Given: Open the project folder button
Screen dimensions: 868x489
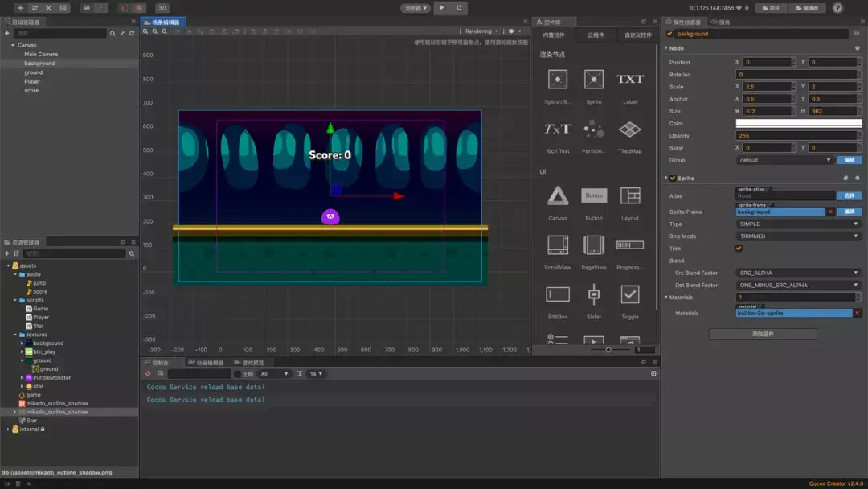Looking at the screenshot, I should pos(771,8).
